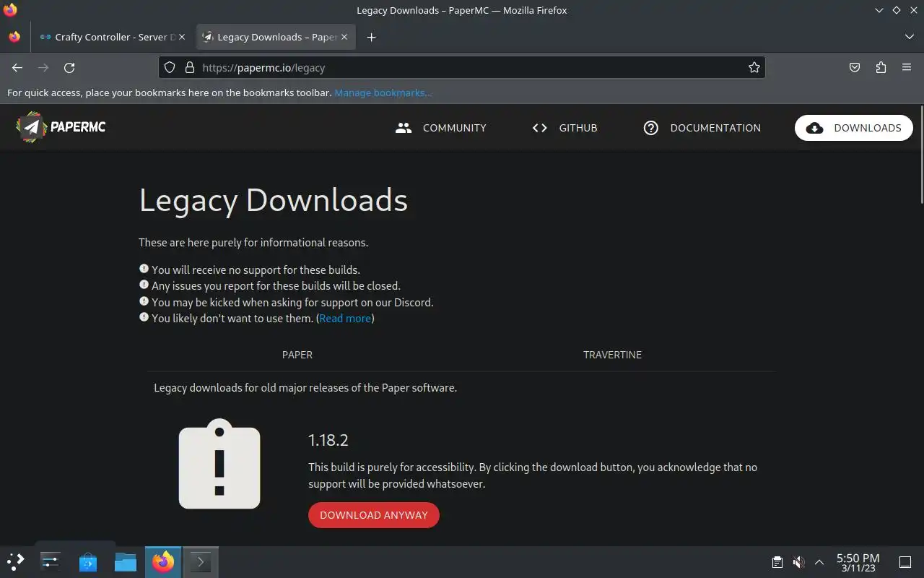Click the Manage bookmarks link
The height and width of the screenshot is (578, 924).
(x=383, y=92)
